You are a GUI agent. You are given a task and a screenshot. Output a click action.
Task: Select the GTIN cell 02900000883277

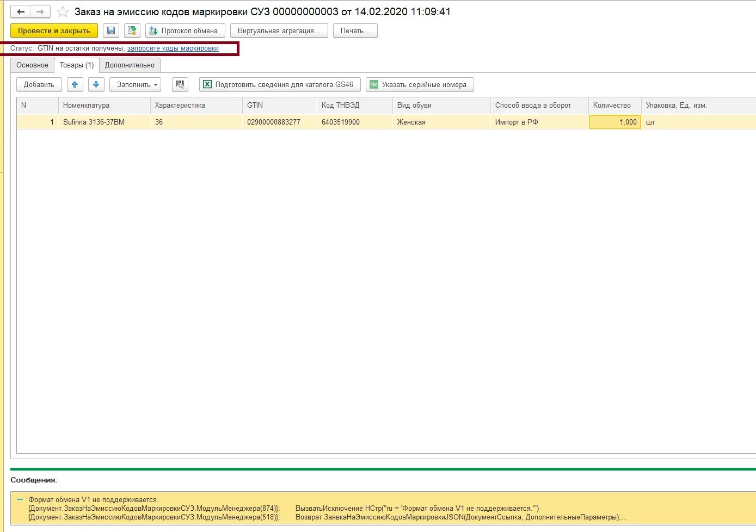click(279, 122)
